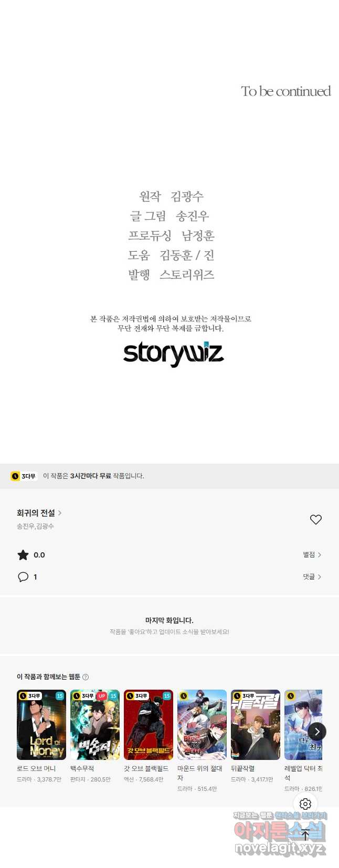Like the series with the heart icon
This screenshot has width=339, height=868.
(315, 519)
